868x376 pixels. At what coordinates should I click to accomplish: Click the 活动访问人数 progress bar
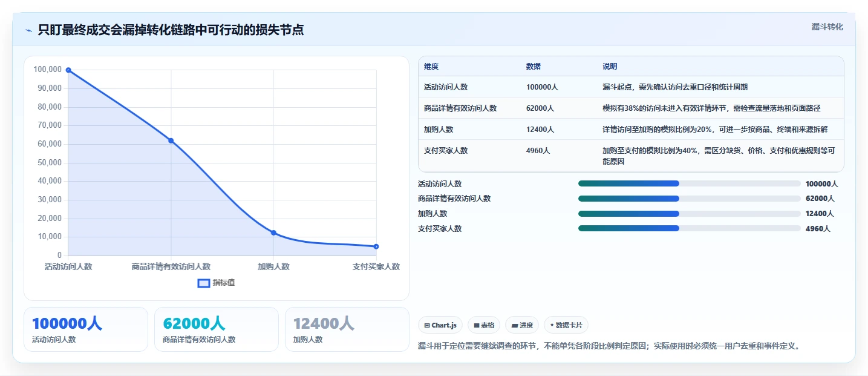(x=690, y=183)
